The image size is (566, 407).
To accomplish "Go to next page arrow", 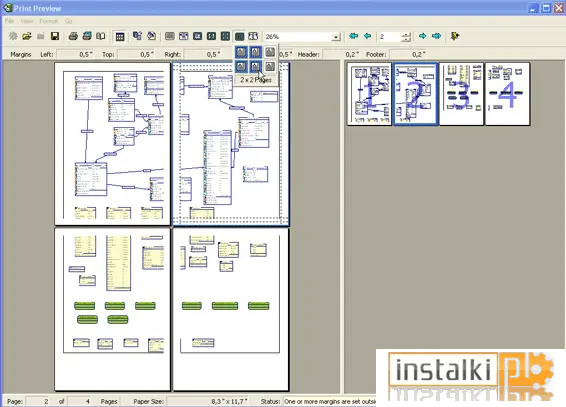I will (x=422, y=36).
